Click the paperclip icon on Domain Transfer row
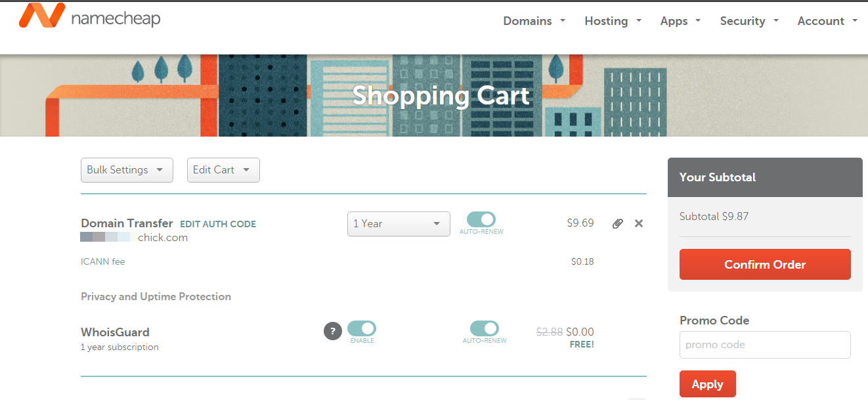Viewport: 868px width, 400px height. pos(617,224)
